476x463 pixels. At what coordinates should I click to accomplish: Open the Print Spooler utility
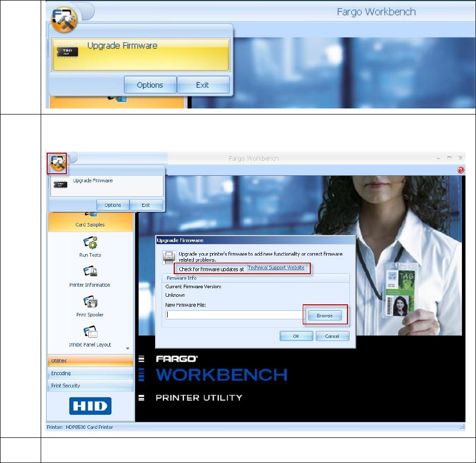click(x=90, y=307)
